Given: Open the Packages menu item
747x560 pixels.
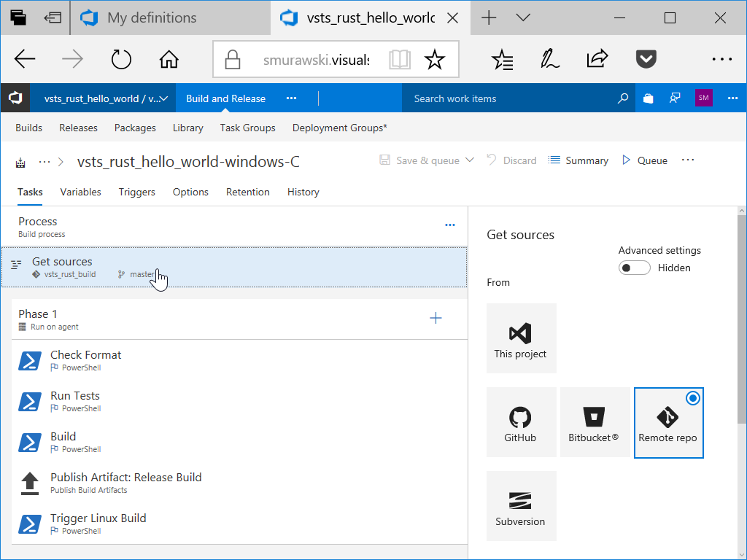Looking at the screenshot, I should click(x=135, y=128).
